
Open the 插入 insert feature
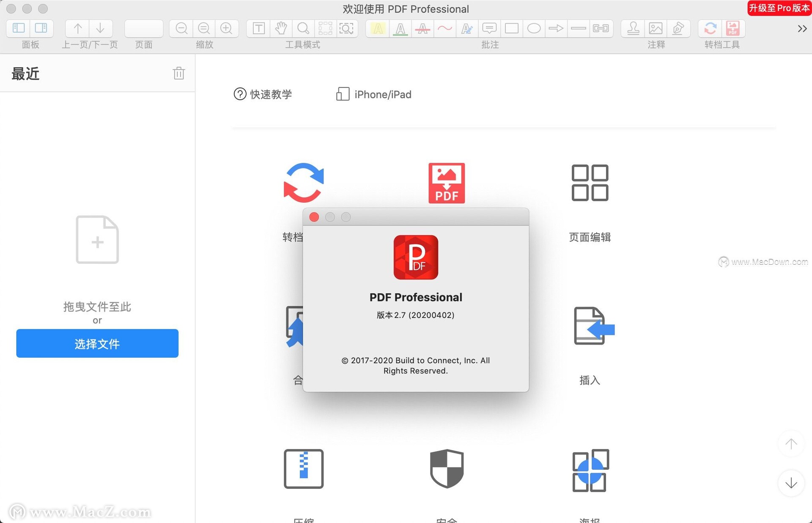(x=594, y=326)
